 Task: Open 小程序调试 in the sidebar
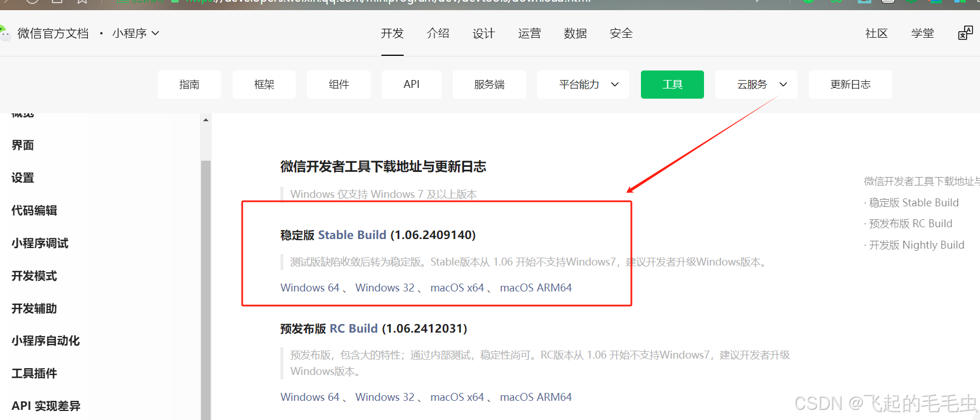40,243
